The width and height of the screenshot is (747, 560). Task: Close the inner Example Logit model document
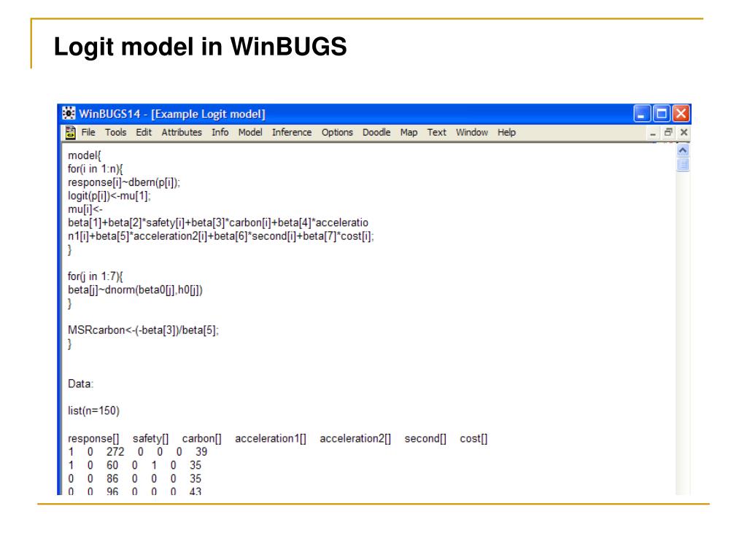coord(684,133)
